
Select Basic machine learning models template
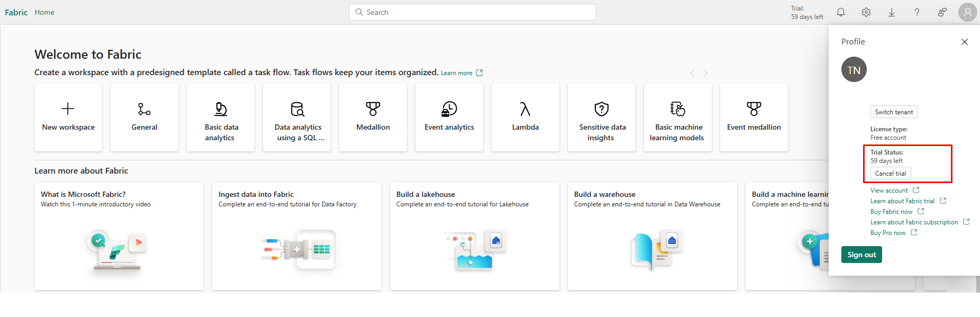point(678,117)
